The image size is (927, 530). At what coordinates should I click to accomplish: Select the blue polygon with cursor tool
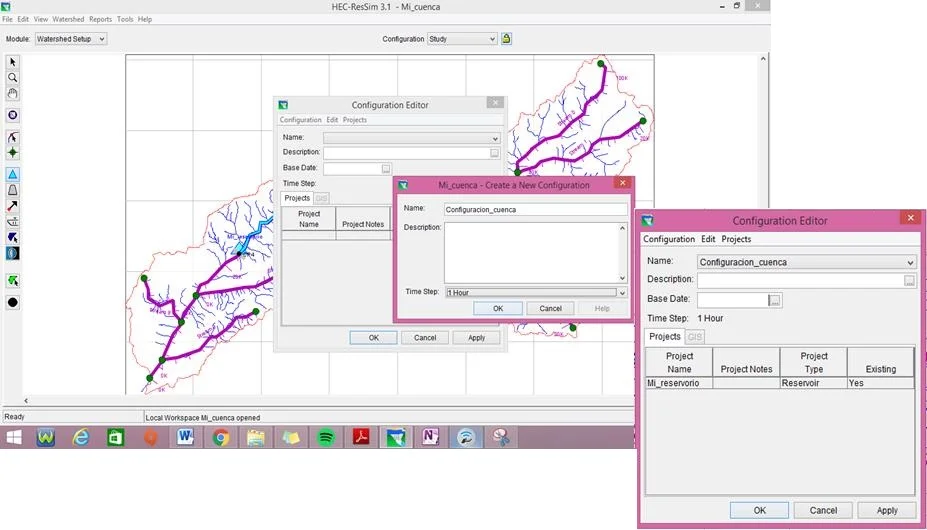click(x=12, y=237)
